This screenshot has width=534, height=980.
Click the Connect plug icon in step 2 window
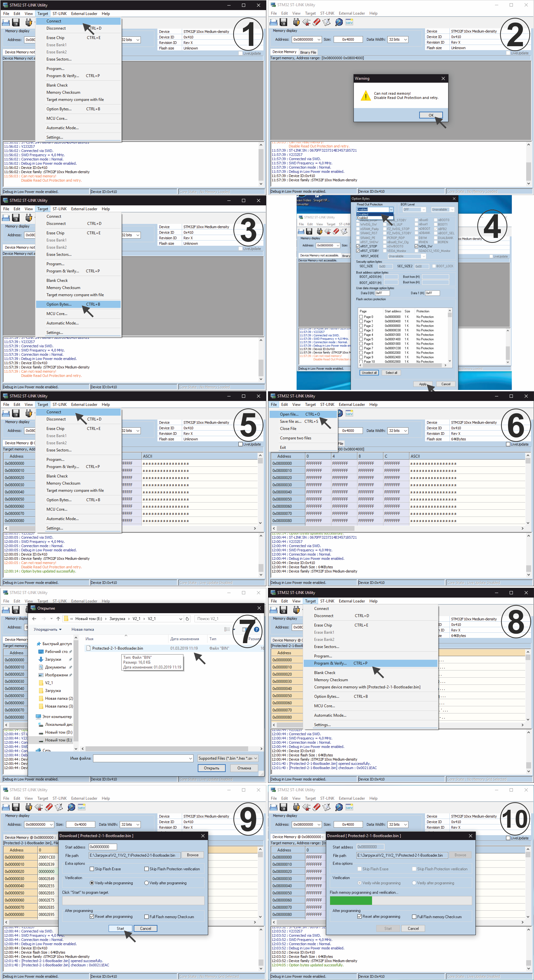pyautogui.click(x=296, y=22)
